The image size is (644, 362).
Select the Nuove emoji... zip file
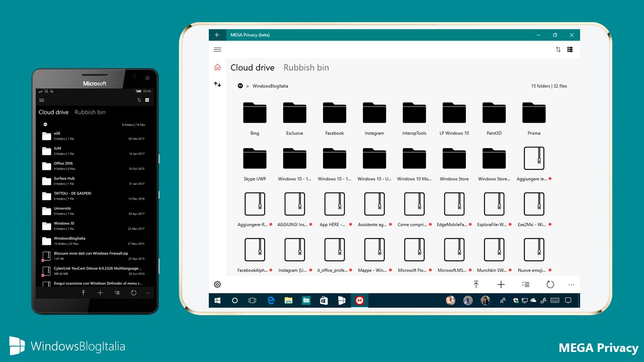[534, 255]
